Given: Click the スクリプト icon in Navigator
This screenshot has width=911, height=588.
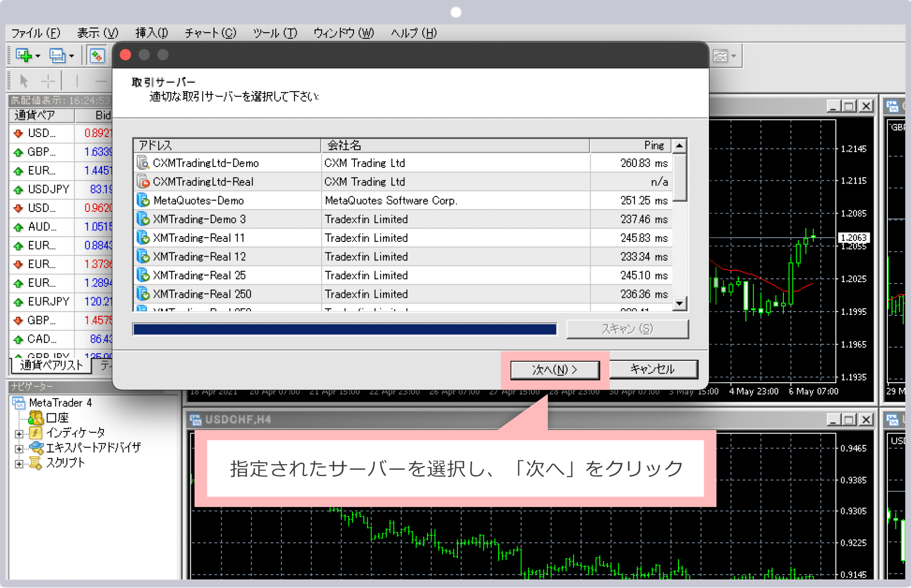Looking at the screenshot, I should click(36, 463).
